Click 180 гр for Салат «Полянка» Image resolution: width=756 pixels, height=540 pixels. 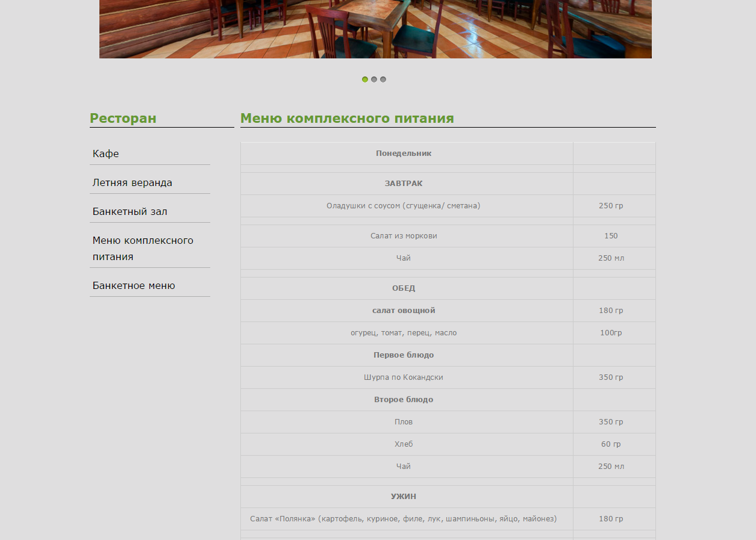pos(611,519)
